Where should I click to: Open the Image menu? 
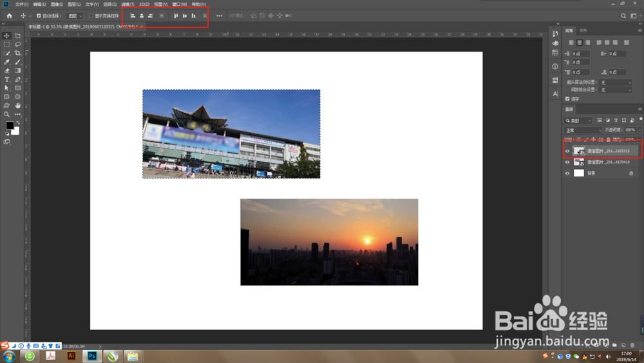[57, 4]
